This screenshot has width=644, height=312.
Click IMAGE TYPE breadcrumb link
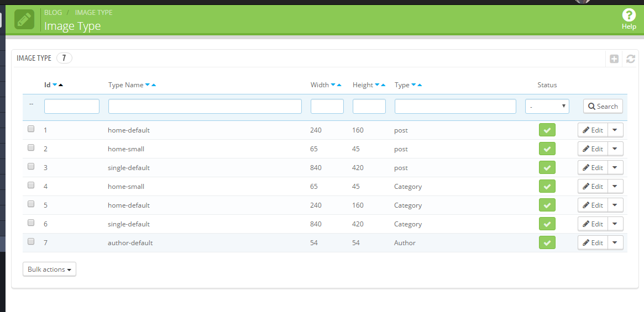[93, 12]
